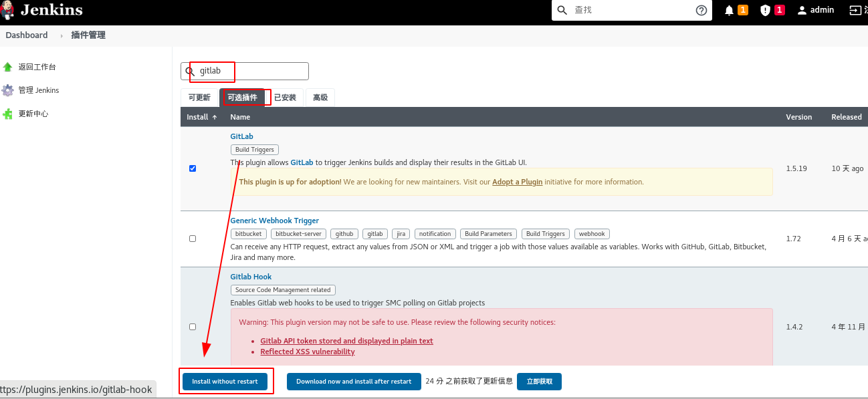Screen dimensions: 868x399
Task: Sort by the Install column header
Action: coord(201,117)
